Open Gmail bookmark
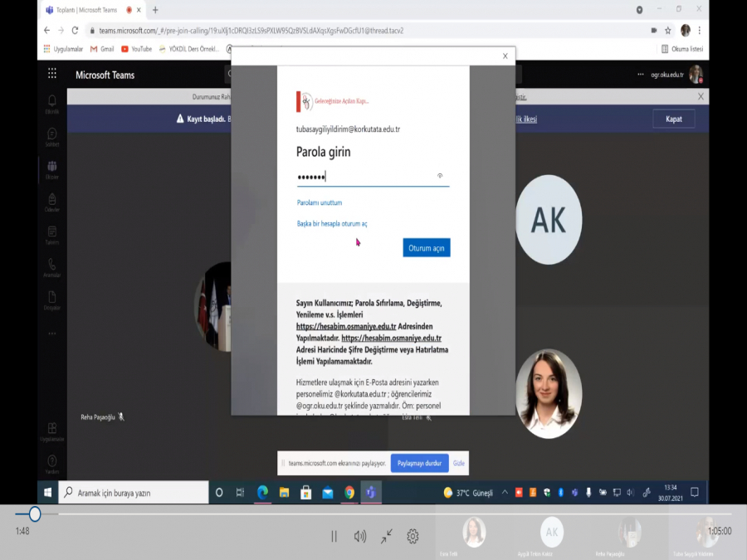The image size is (747, 560). click(102, 49)
